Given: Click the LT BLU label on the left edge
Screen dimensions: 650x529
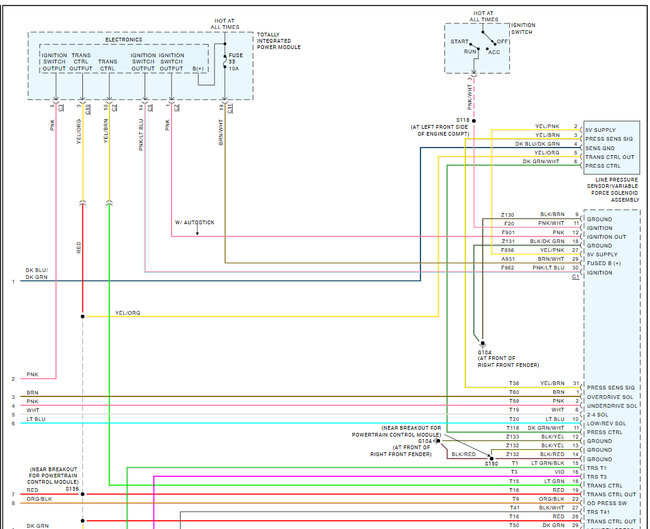Looking at the screenshot, I should pyautogui.click(x=36, y=419).
